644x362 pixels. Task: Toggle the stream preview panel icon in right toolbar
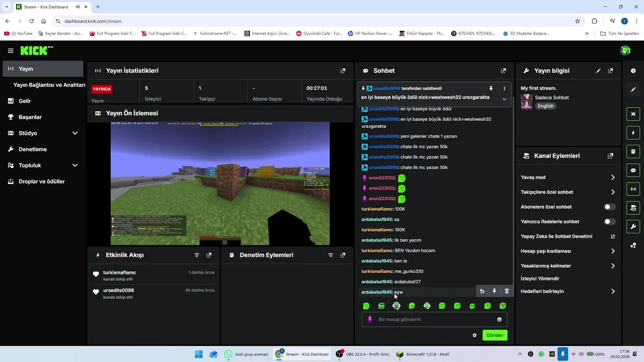point(633,114)
